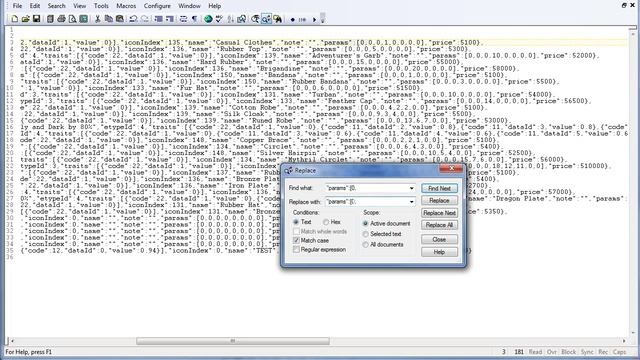Image resolution: width=640 pixels, height=360 pixels.
Task: Create a new document from the toolbar
Action: click(15, 19)
